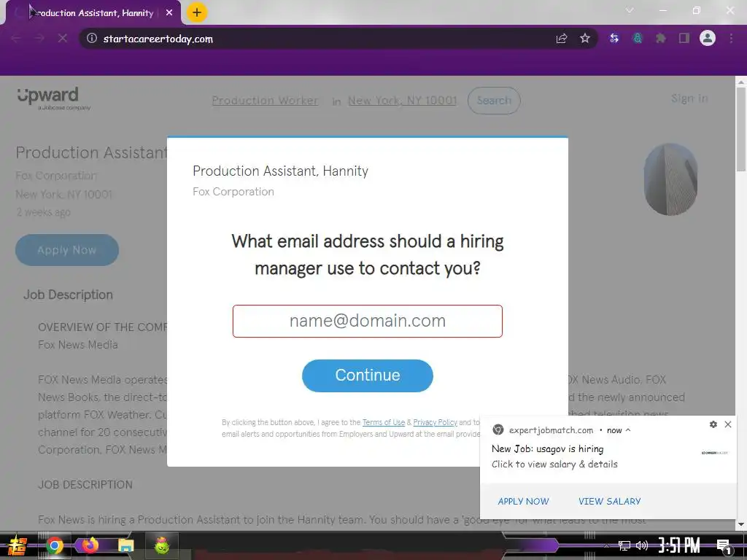
Task: Click the Job Description heading
Action: (68, 295)
